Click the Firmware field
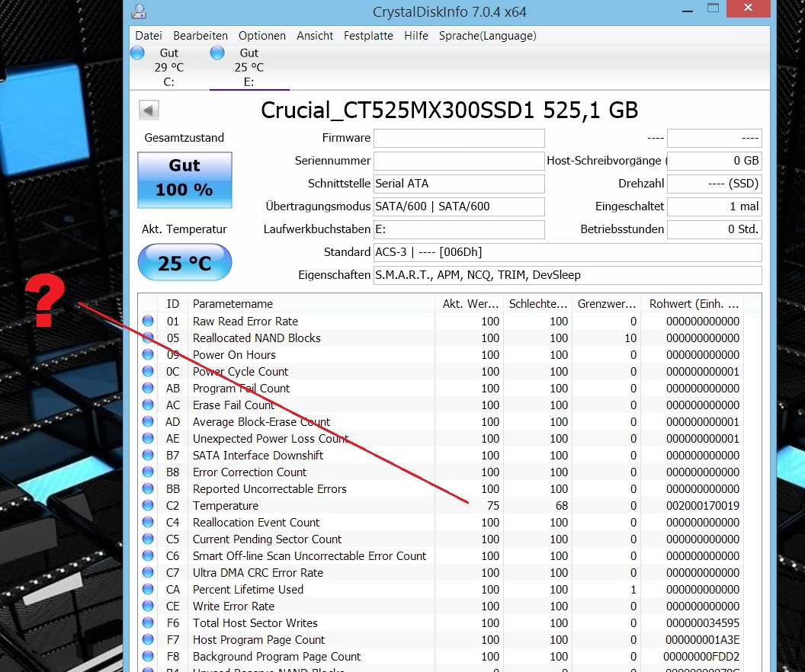This screenshot has width=805, height=672. (x=459, y=138)
